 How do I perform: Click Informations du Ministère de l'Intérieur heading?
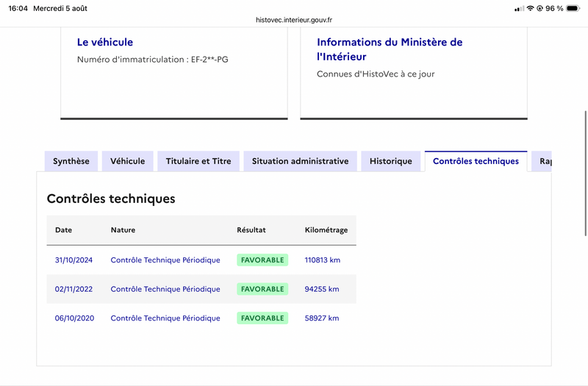pyautogui.click(x=390, y=49)
